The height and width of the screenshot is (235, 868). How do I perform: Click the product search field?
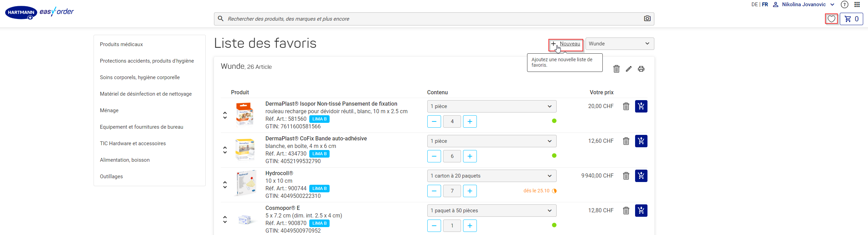434,19
